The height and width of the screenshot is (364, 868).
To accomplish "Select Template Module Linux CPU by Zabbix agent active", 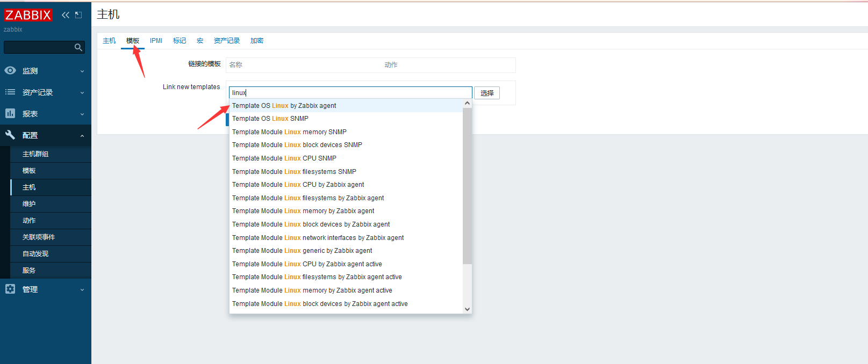I will point(346,264).
